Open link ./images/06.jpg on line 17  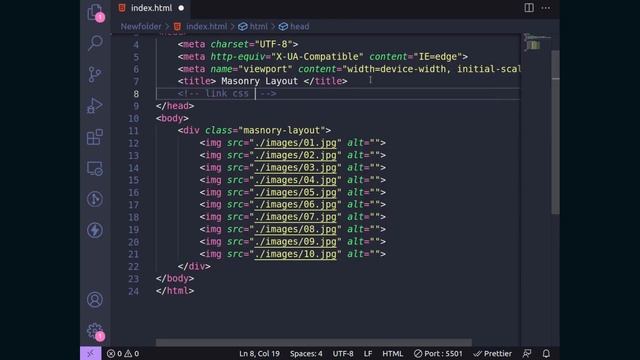click(296, 204)
